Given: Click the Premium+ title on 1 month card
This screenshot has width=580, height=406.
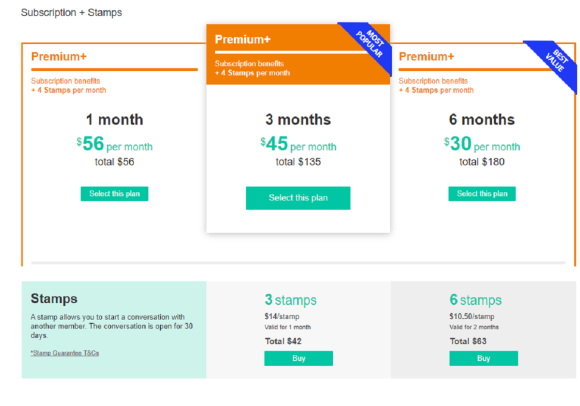Looking at the screenshot, I should pos(59,57).
